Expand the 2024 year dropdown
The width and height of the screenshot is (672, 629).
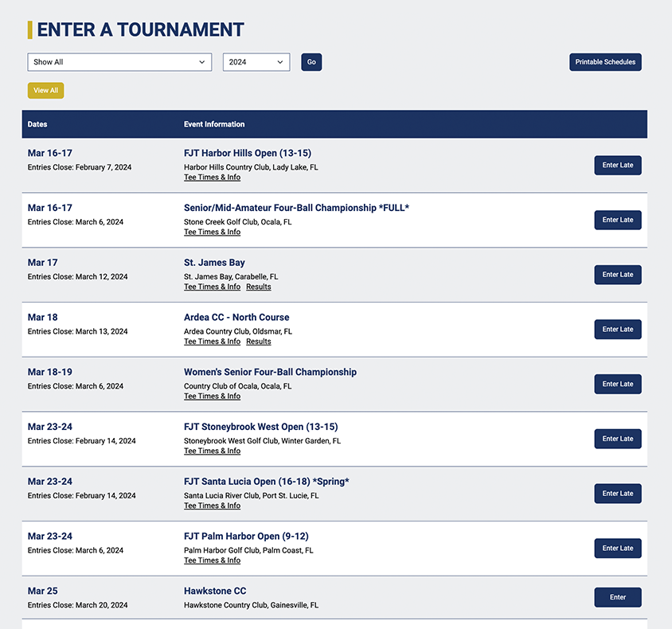click(x=256, y=62)
